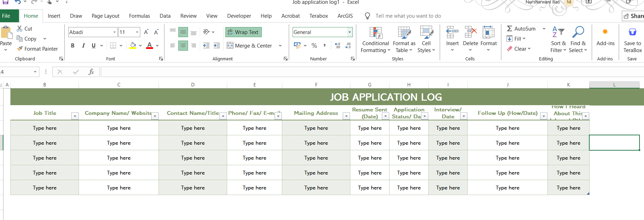The image size is (644, 220).
Task: Apply Comma Style
Action: click(324, 45)
